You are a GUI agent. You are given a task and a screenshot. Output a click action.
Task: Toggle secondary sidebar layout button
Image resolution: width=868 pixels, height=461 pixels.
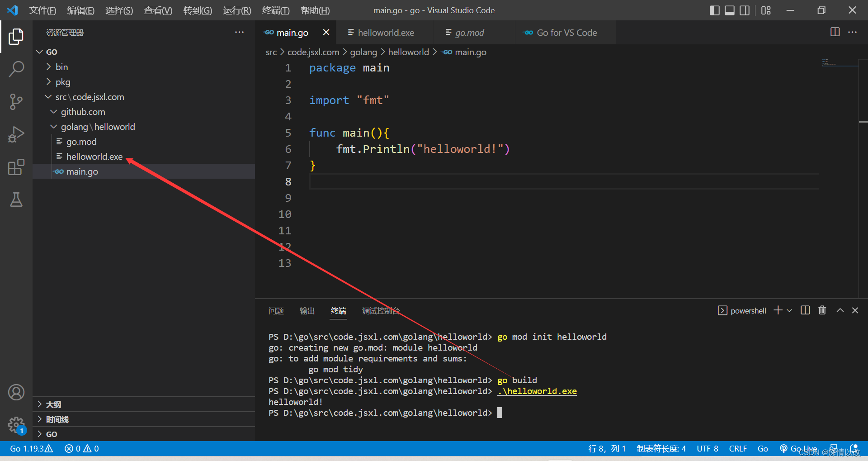tap(745, 10)
